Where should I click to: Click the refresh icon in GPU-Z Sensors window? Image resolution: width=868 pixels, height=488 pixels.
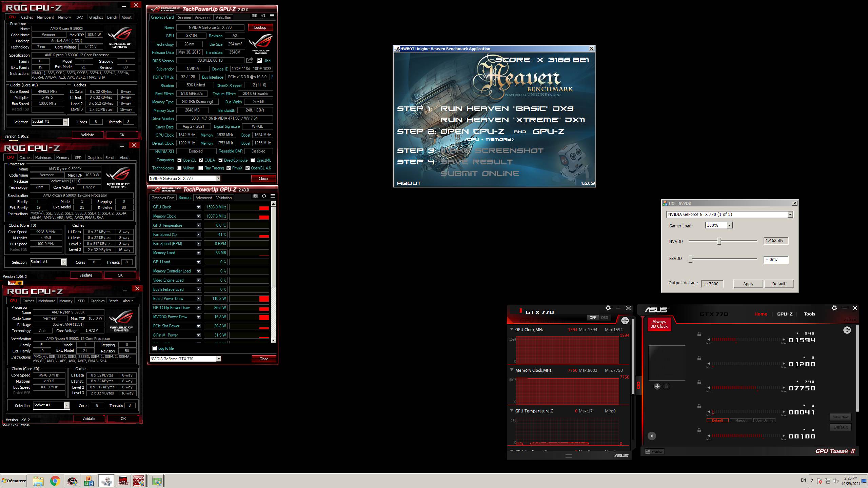264,196
